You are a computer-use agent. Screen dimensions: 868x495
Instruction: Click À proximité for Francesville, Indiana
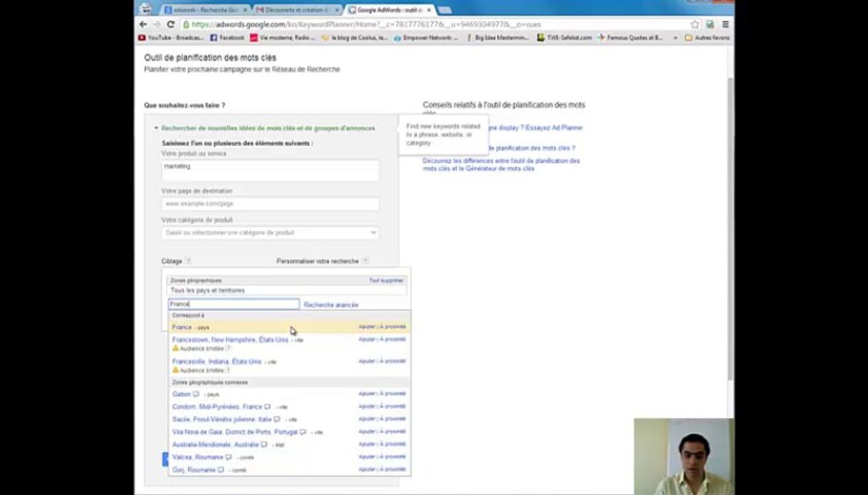393,361
